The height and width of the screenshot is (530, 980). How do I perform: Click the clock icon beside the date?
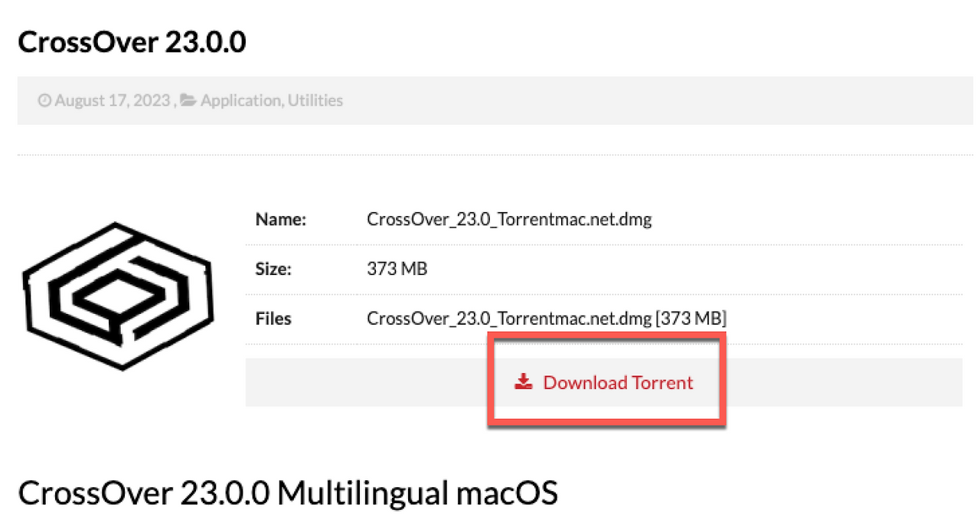pos(44,100)
